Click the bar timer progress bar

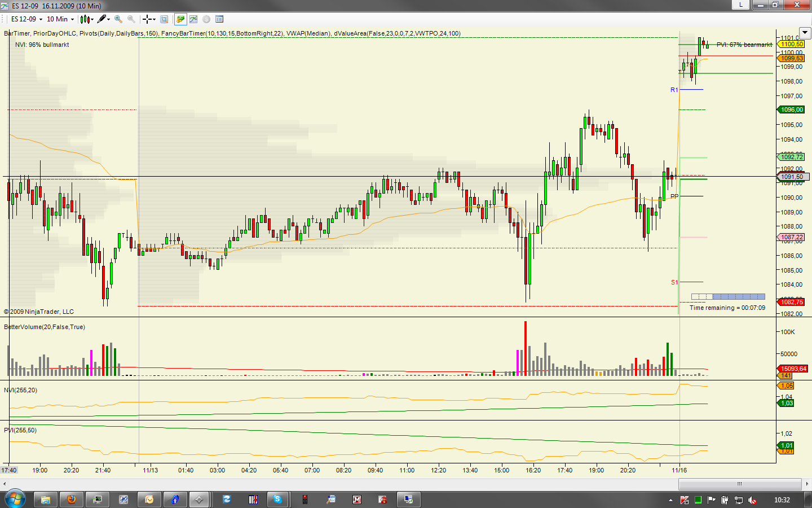728,296
